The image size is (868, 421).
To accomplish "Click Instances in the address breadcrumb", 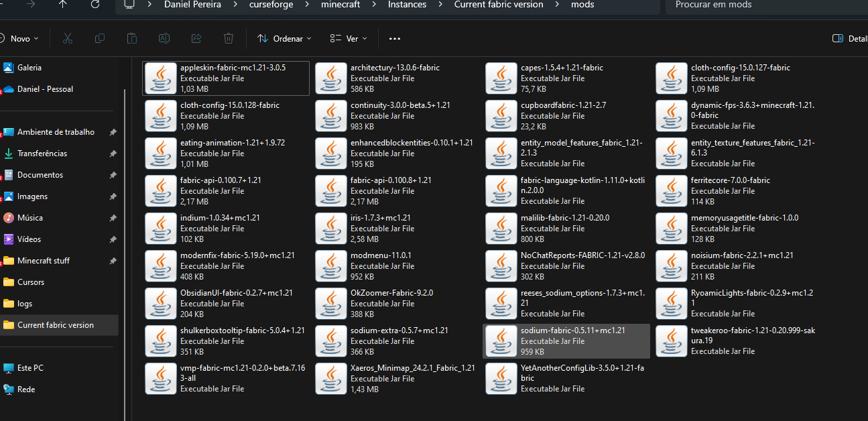I will click(x=407, y=5).
